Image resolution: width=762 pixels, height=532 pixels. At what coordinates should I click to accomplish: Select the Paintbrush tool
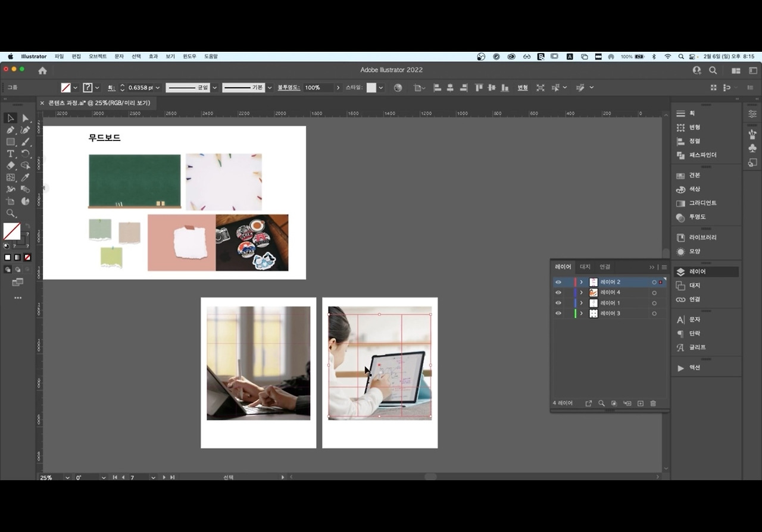[26, 142]
